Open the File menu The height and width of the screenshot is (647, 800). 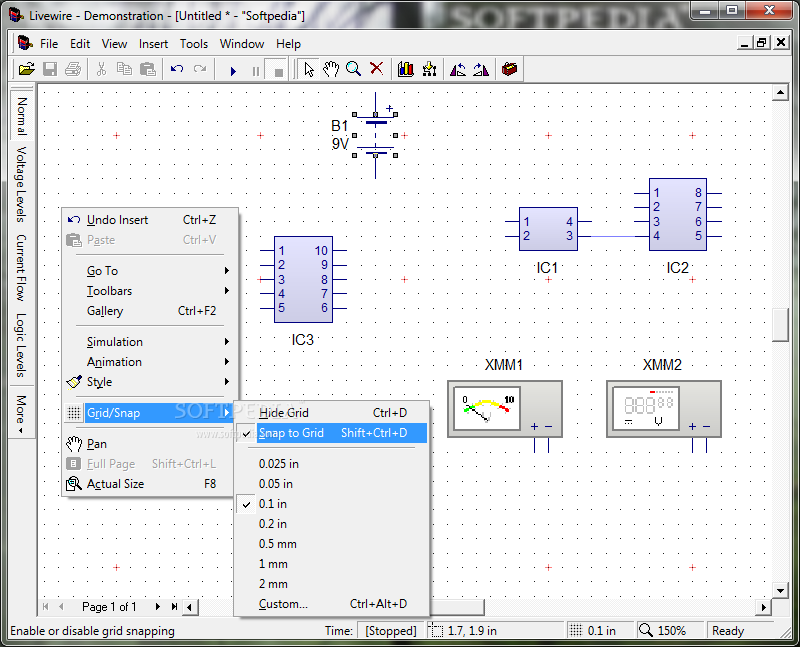[x=49, y=44]
